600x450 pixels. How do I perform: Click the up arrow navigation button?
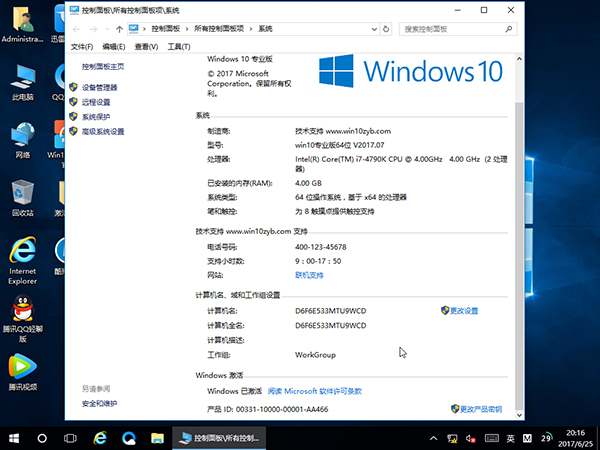[x=119, y=30]
